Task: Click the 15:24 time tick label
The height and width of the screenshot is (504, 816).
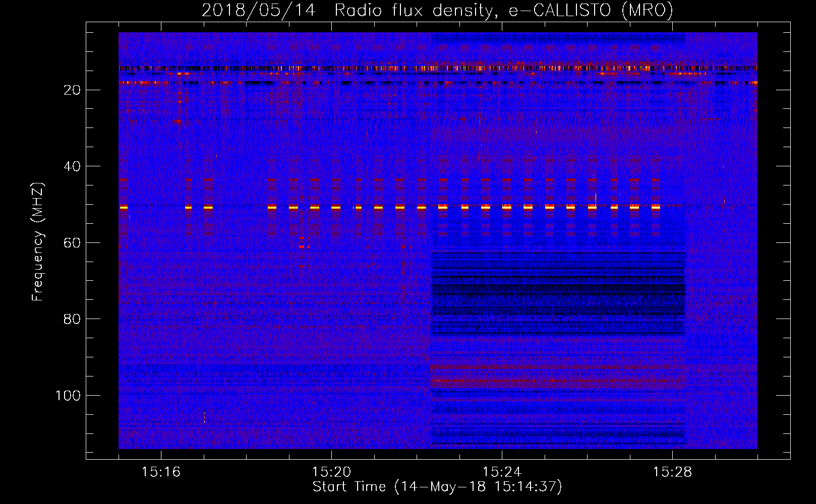Action: (x=502, y=472)
